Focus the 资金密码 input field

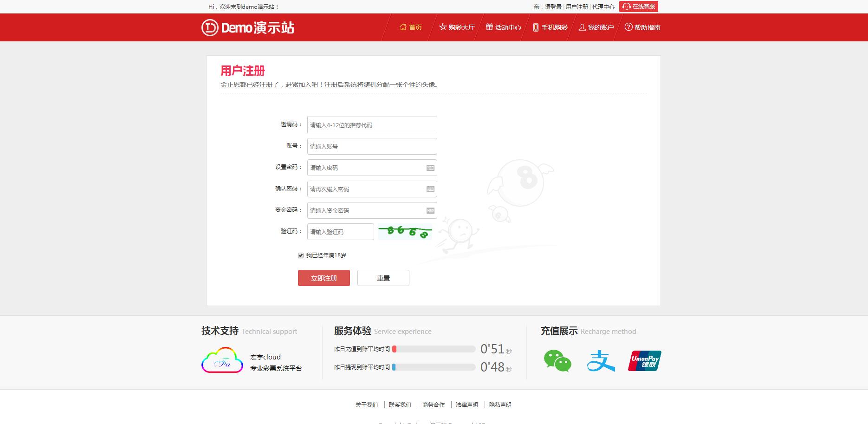tap(372, 210)
